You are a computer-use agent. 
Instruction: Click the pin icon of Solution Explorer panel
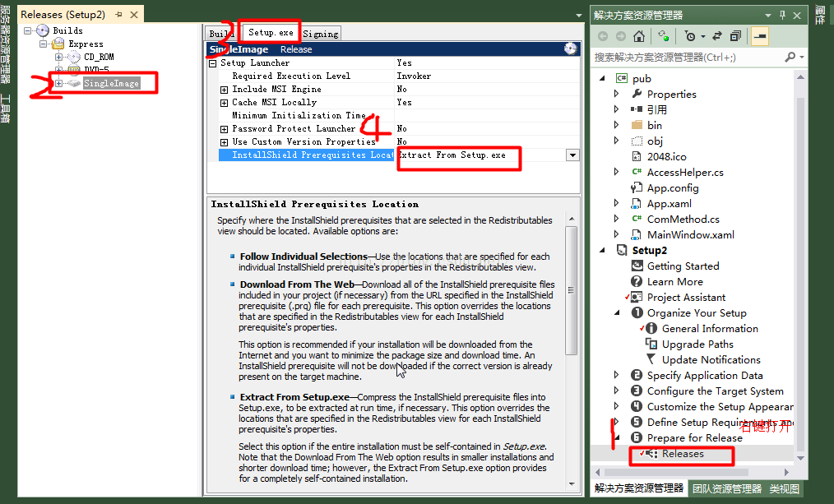(782, 16)
